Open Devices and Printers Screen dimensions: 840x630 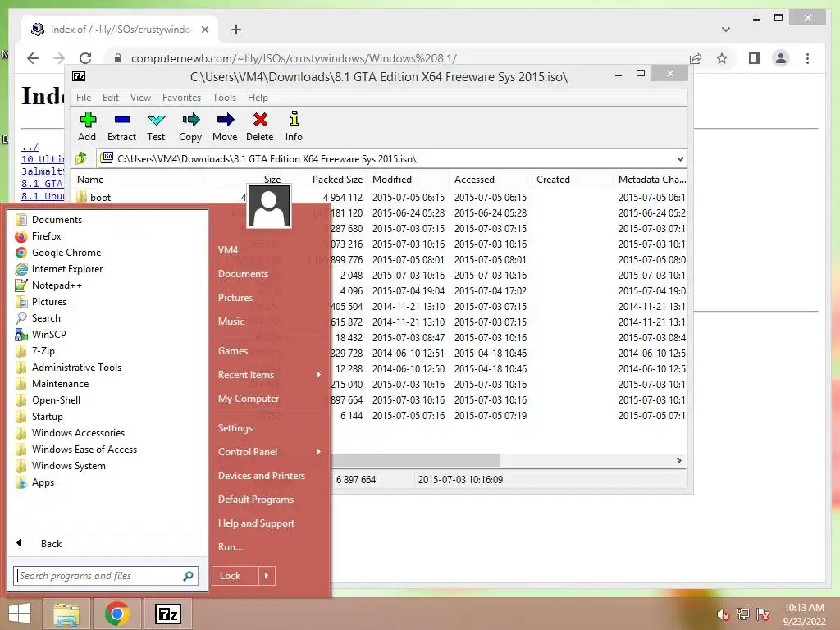(x=262, y=476)
